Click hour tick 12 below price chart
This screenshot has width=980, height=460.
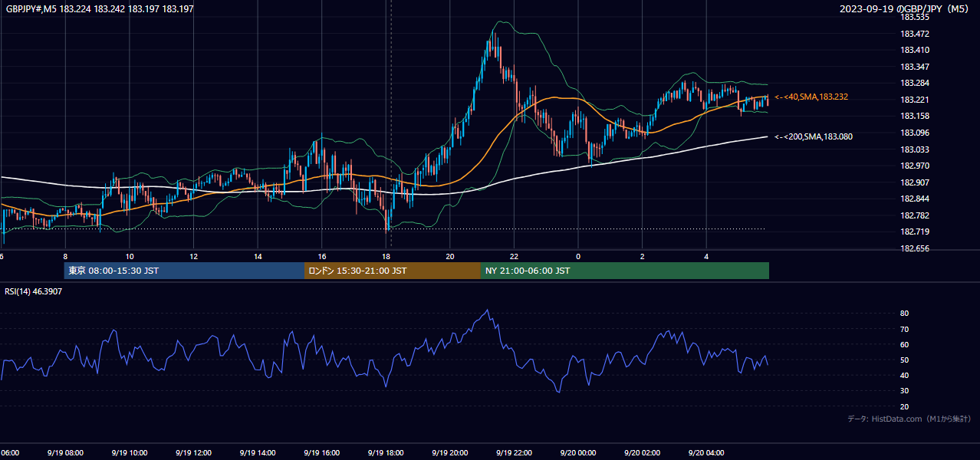click(x=194, y=256)
